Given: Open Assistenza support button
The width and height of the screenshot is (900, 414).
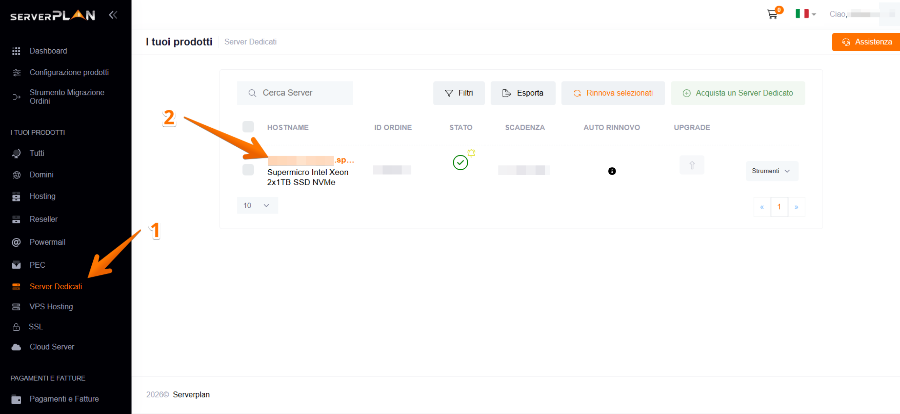Looking at the screenshot, I should tap(865, 42).
